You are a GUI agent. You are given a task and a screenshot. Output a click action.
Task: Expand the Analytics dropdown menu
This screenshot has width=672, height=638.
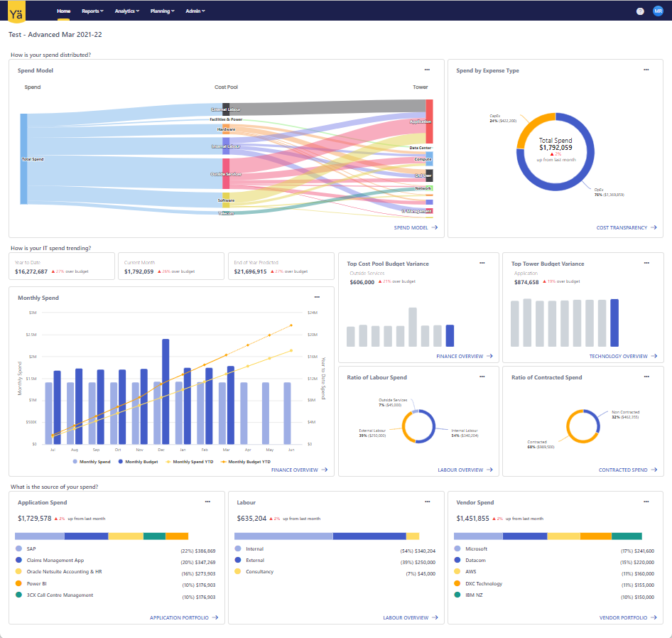tap(127, 11)
